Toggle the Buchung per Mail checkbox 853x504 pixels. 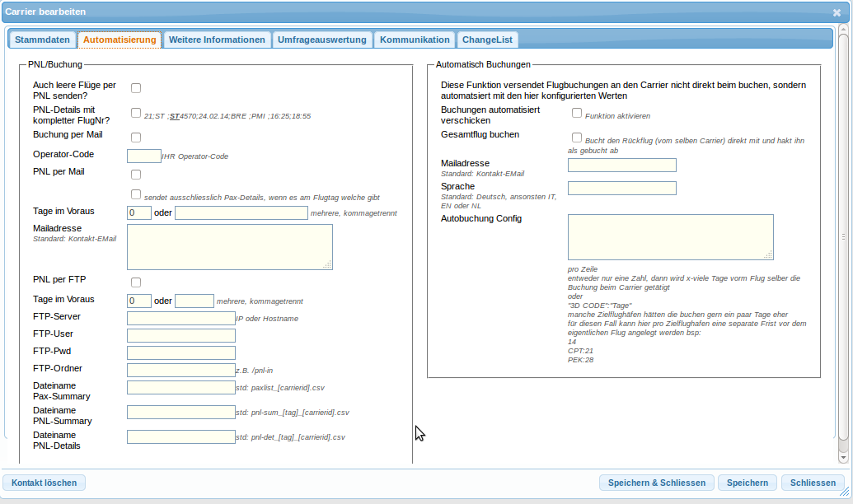(x=136, y=138)
